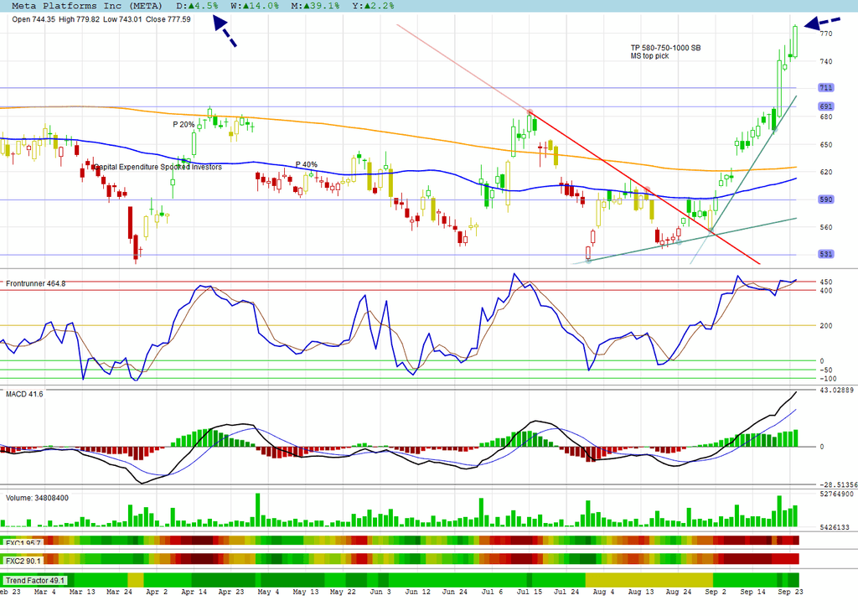
Task: Select the 711 price level tag
Action: pyautogui.click(x=825, y=88)
